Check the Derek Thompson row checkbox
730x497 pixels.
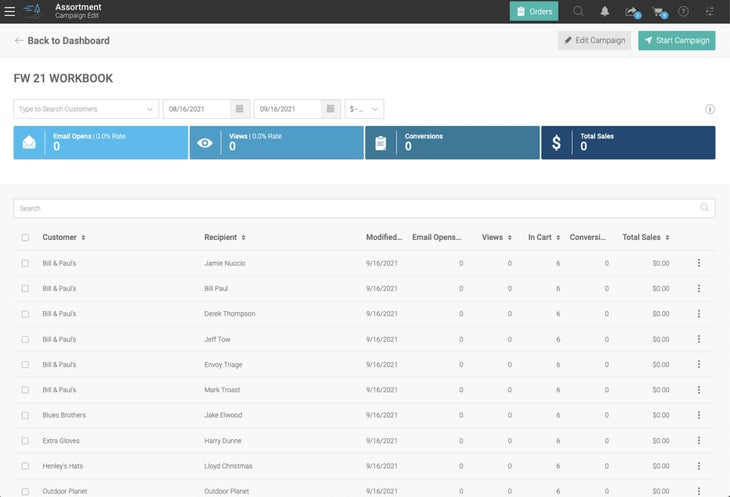[x=25, y=314]
